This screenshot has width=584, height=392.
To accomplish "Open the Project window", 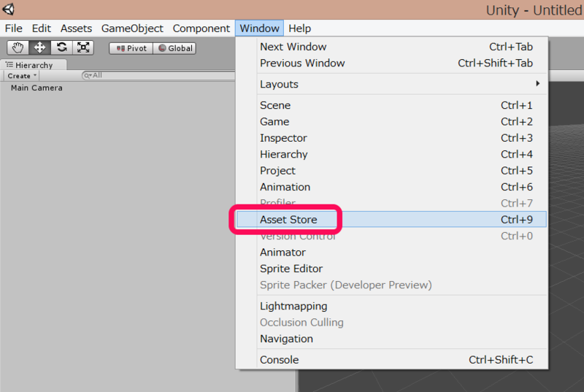I will (x=392, y=171).
